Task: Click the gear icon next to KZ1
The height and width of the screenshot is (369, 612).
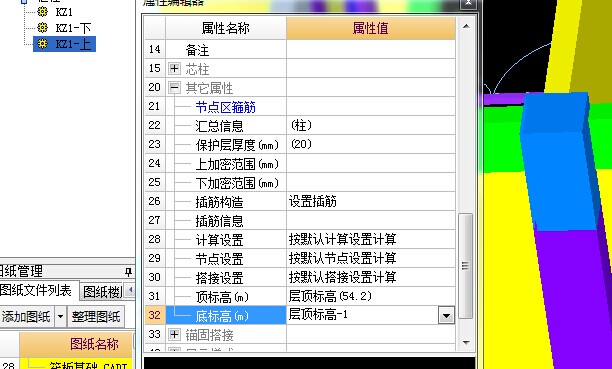Action: tap(42, 12)
